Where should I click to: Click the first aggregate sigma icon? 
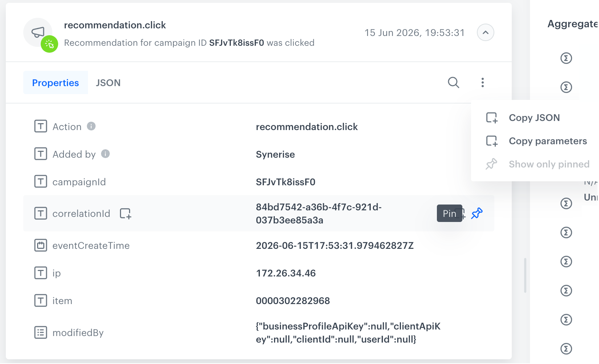pos(566,58)
